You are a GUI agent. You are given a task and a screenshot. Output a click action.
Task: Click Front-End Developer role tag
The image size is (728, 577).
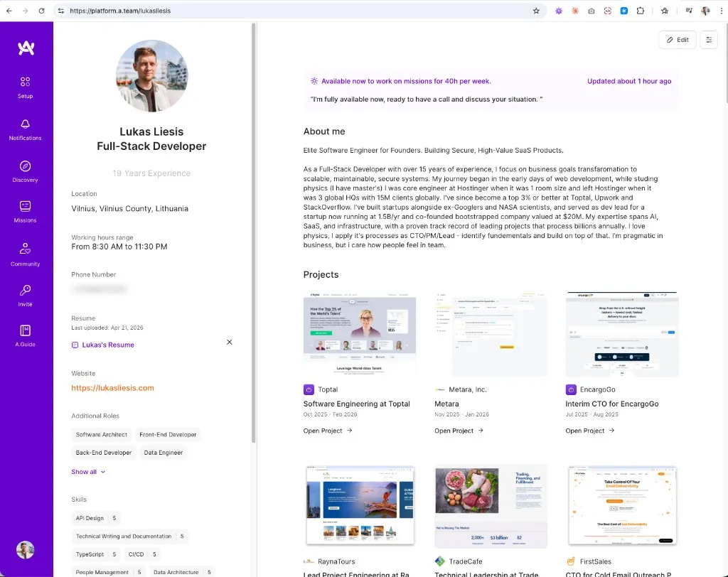tap(168, 434)
